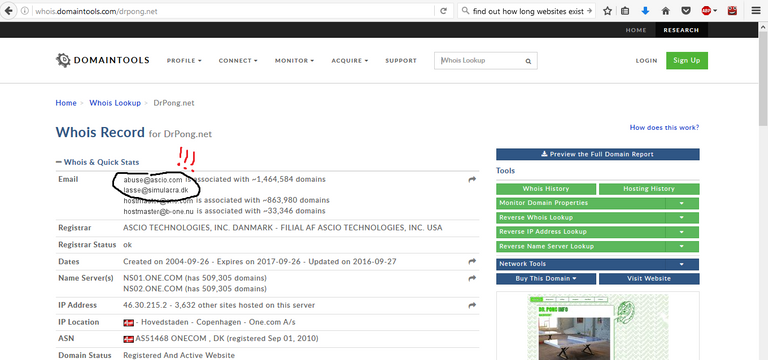The width and height of the screenshot is (768, 360).
Task: Reload the page with the refresh icon
Action: [x=443, y=11]
